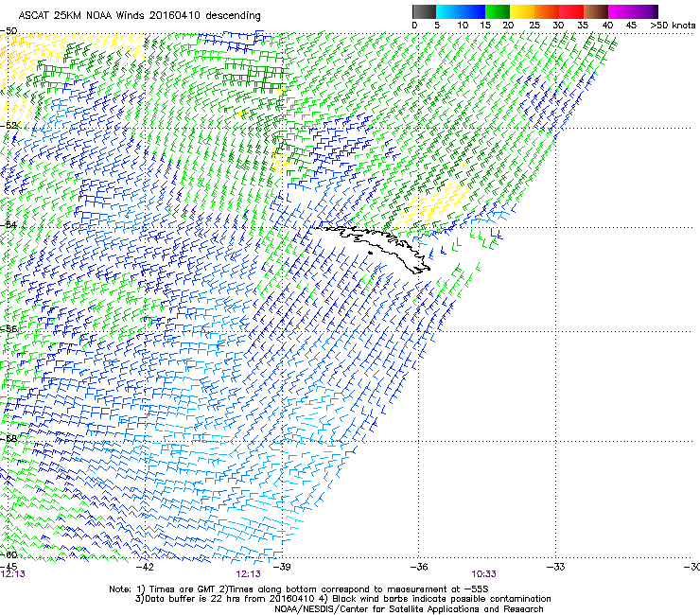Image resolution: width=700 pixels, height=615 pixels.
Task: Select the gray 0-5 knots legend swatch
Action: [424, 11]
